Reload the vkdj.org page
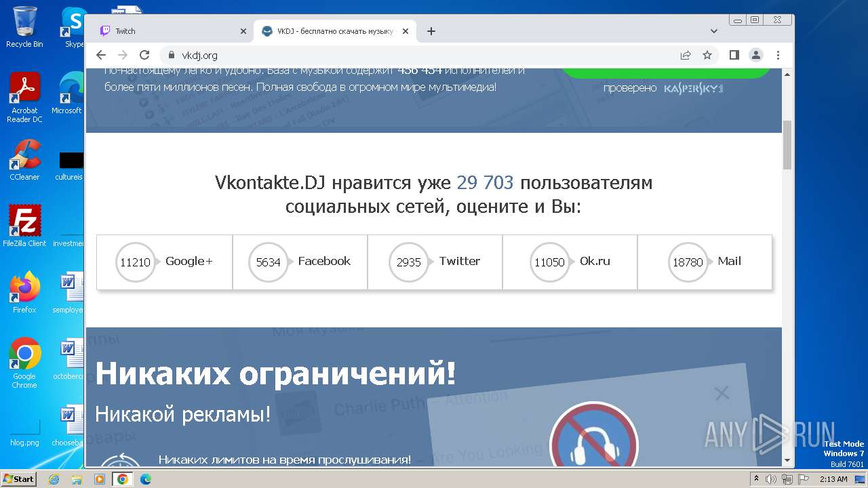The width and height of the screenshot is (868, 488). [x=144, y=55]
